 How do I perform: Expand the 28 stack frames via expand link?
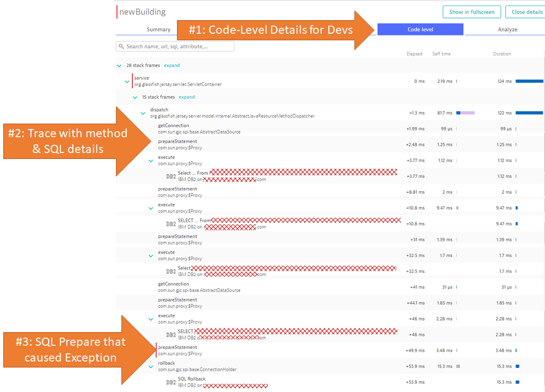[172, 65]
